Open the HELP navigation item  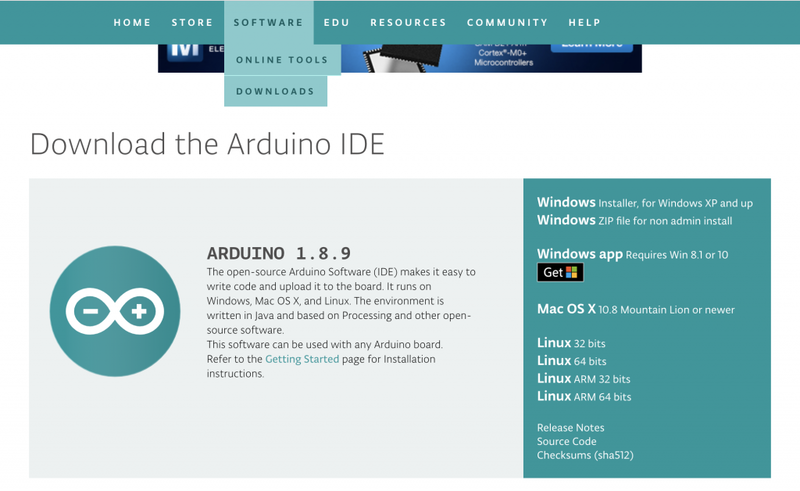(x=585, y=22)
